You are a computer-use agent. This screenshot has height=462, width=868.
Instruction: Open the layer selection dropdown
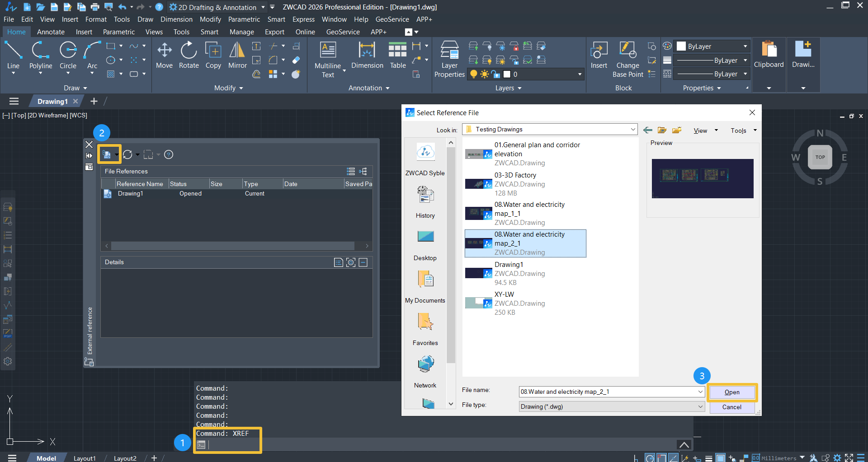[580, 74]
